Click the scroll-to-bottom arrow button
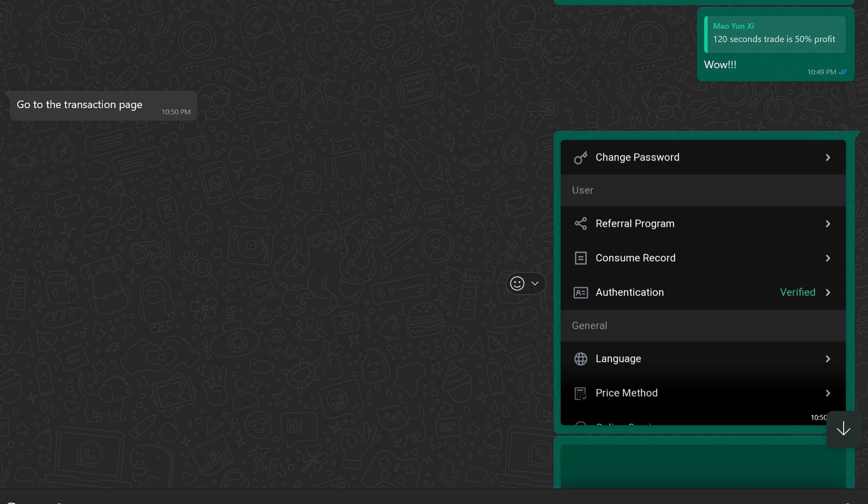 [x=843, y=429]
